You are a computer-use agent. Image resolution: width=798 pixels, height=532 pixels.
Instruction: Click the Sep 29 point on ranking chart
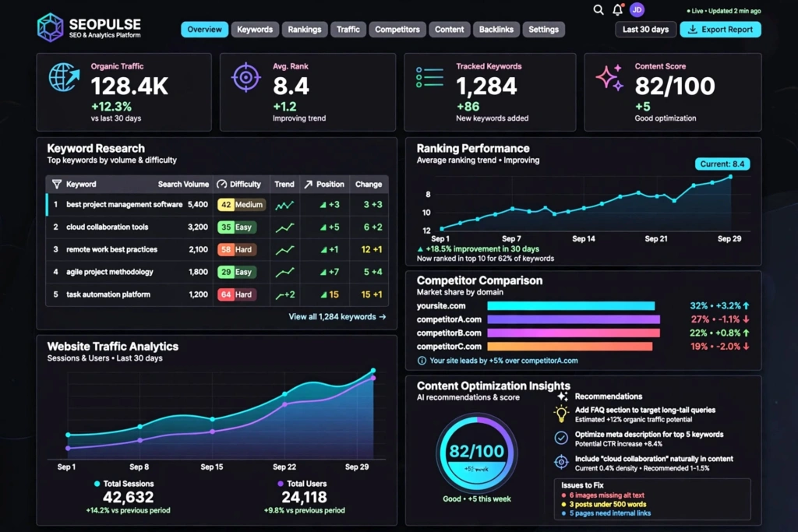click(x=730, y=177)
